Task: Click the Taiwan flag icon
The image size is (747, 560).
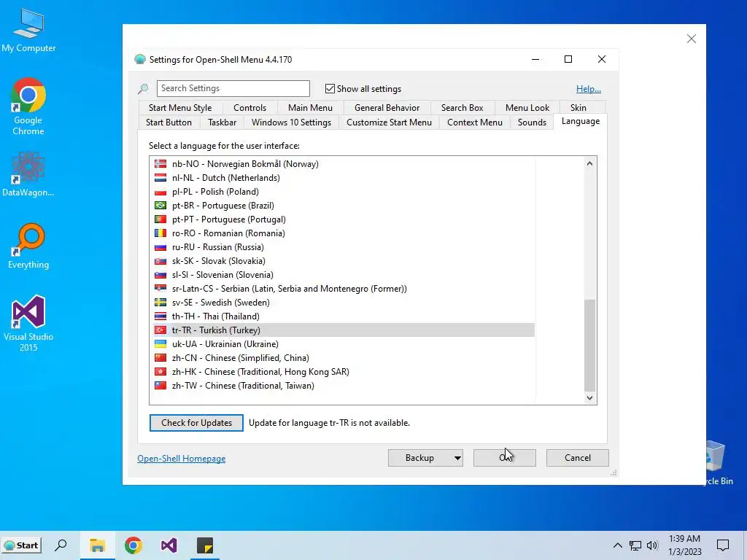Action: (x=160, y=385)
